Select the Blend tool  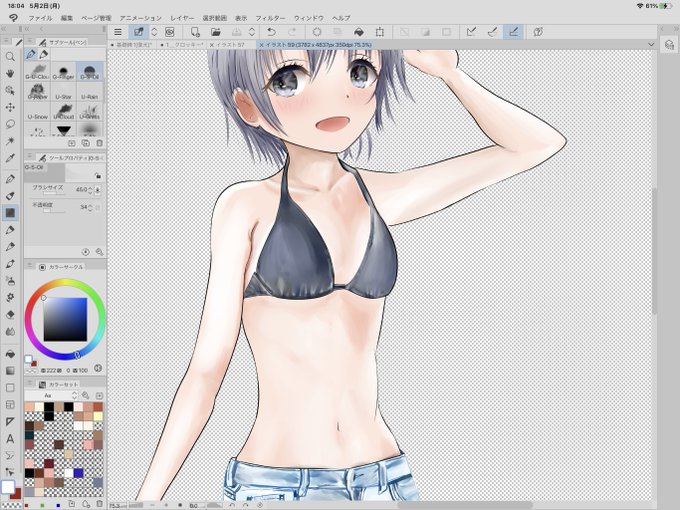pyautogui.click(x=10, y=332)
